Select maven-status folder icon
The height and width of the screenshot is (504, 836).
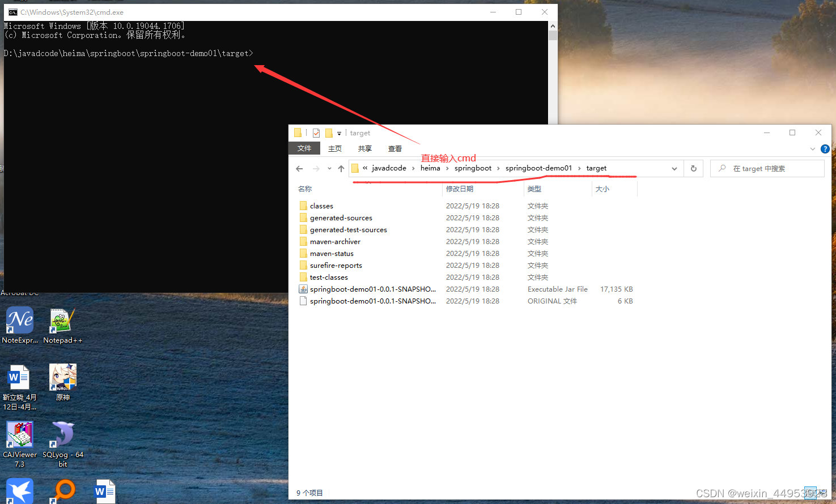pos(303,253)
